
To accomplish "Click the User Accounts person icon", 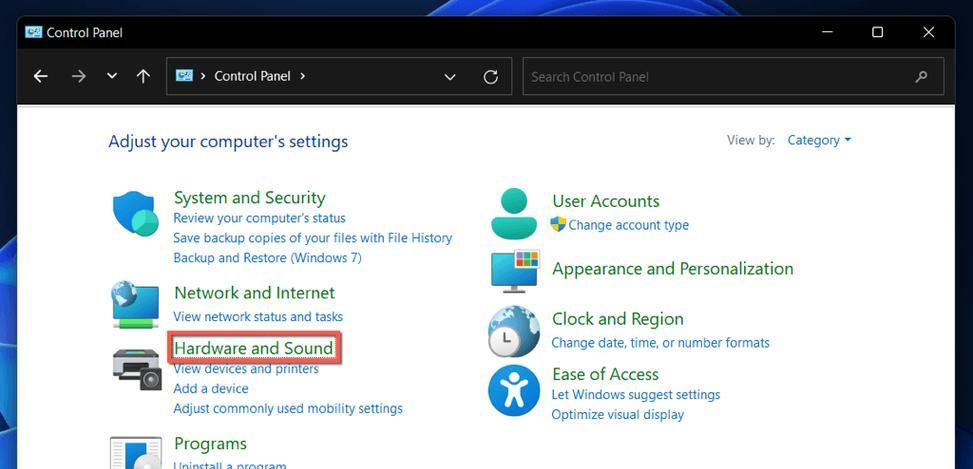I will [x=514, y=214].
